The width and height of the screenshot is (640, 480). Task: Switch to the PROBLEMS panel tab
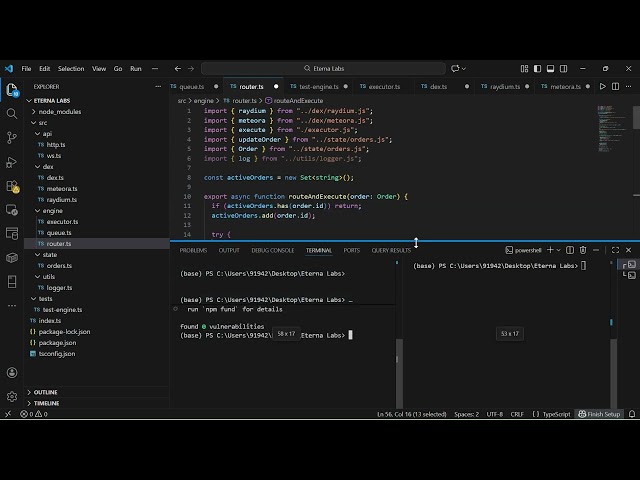coord(193,250)
